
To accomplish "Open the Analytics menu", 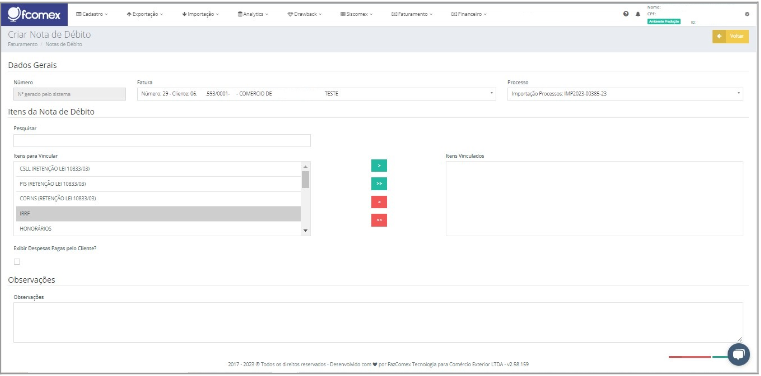I will (253, 15).
